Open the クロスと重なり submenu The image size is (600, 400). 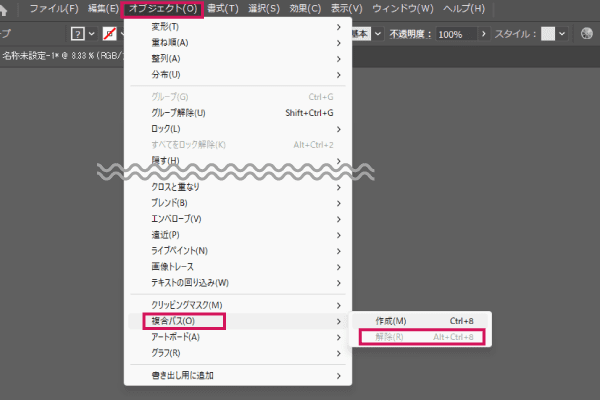[238, 187]
